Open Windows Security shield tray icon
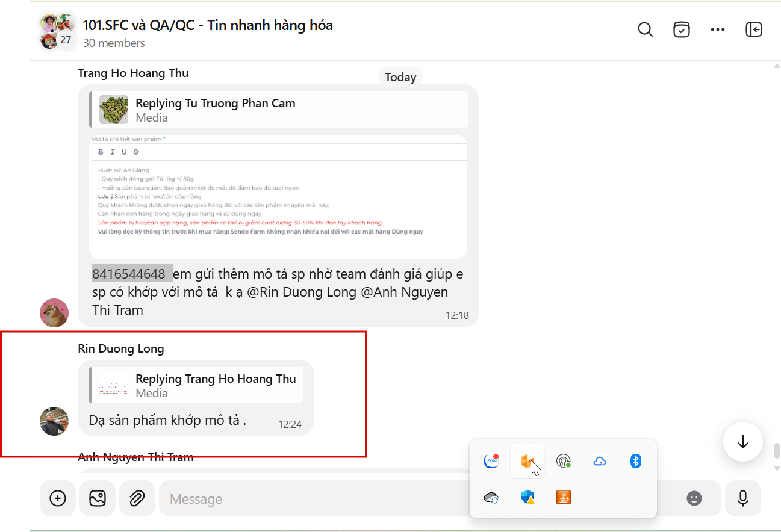Screen dimensions: 781x532 click(527, 497)
